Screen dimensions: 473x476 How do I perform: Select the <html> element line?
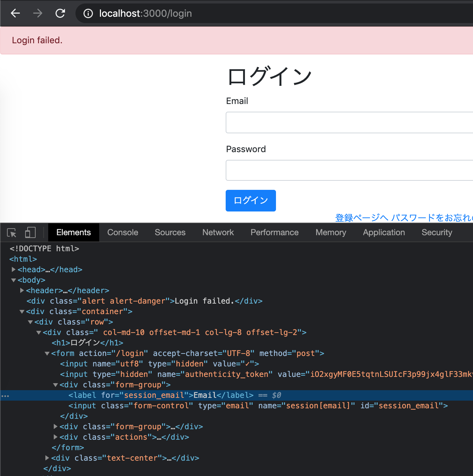23,259
